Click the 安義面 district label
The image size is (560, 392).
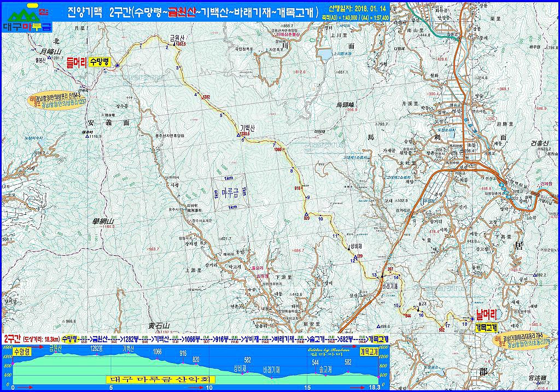108,123
